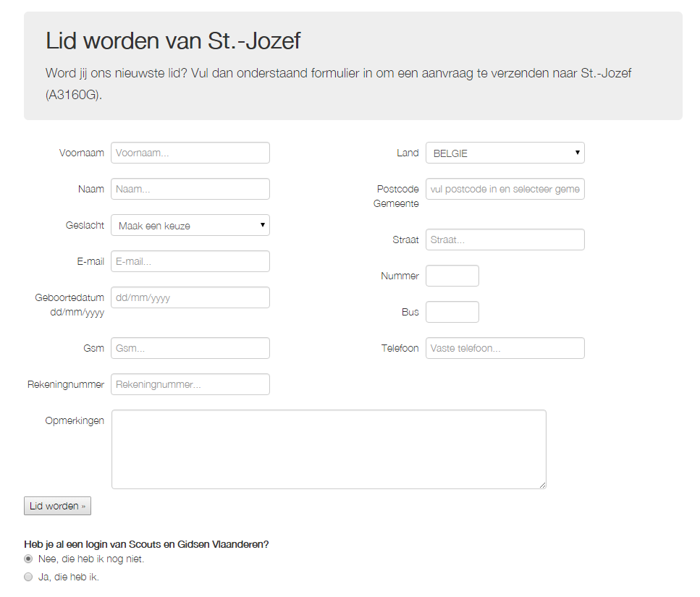Screen dimensions: 700x597
Task: Click the Postcode Gemeente field
Action: point(505,189)
